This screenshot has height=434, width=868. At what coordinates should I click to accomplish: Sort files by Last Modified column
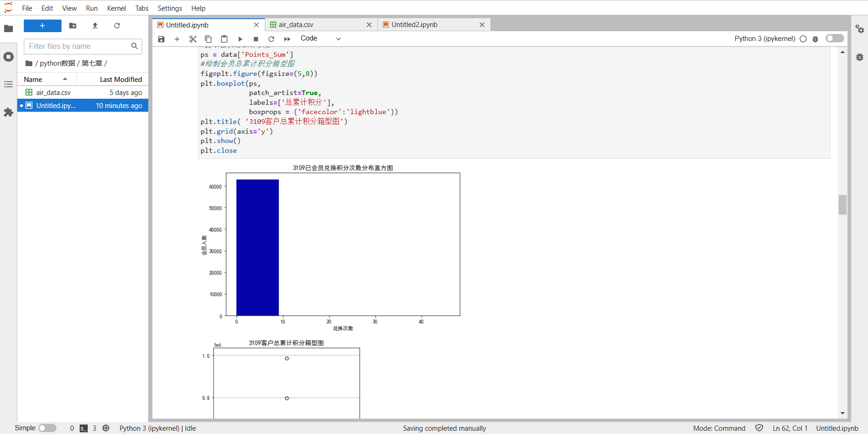tap(113, 80)
